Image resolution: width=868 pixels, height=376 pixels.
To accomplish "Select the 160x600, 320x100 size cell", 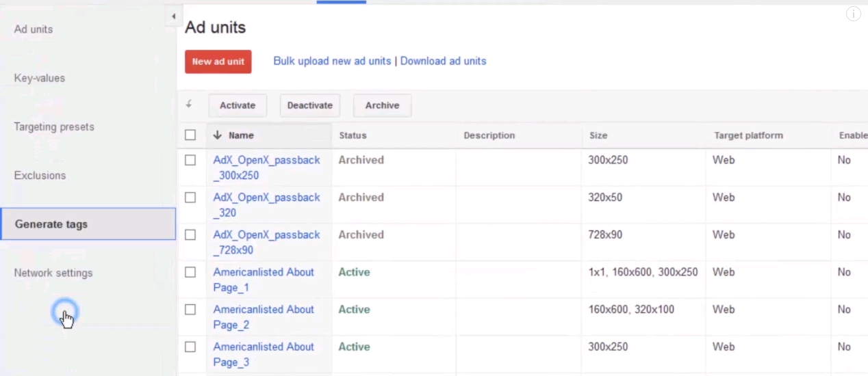I will (x=631, y=310).
